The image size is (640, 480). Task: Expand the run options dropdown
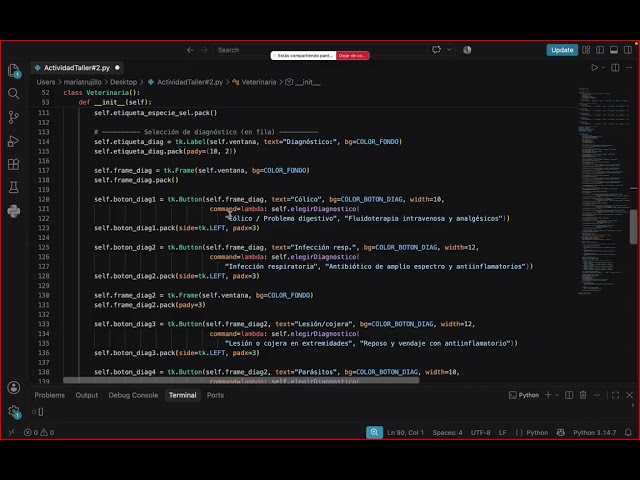coord(603,67)
